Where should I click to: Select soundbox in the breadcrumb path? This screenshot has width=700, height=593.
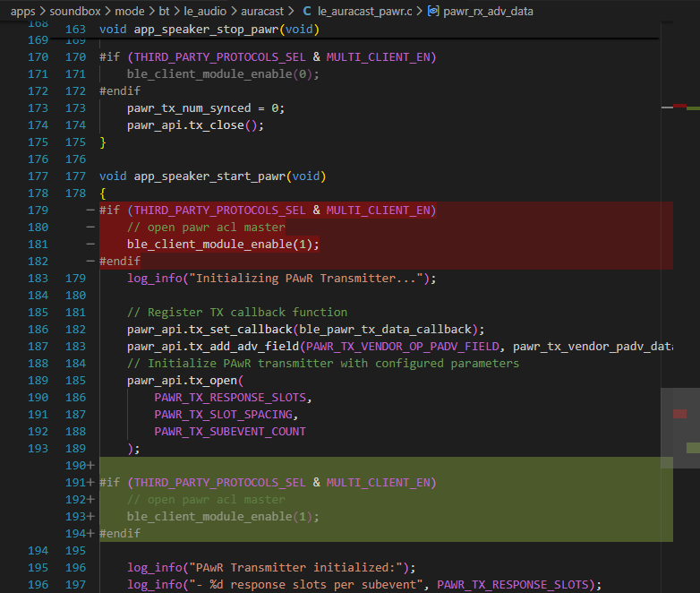pyautogui.click(x=75, y=11)
